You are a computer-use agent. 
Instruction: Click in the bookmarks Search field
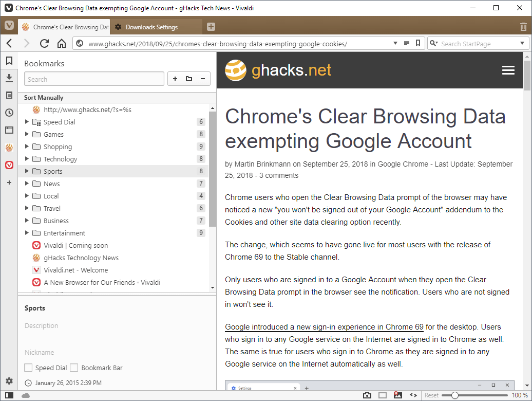[x=94, y=79]
